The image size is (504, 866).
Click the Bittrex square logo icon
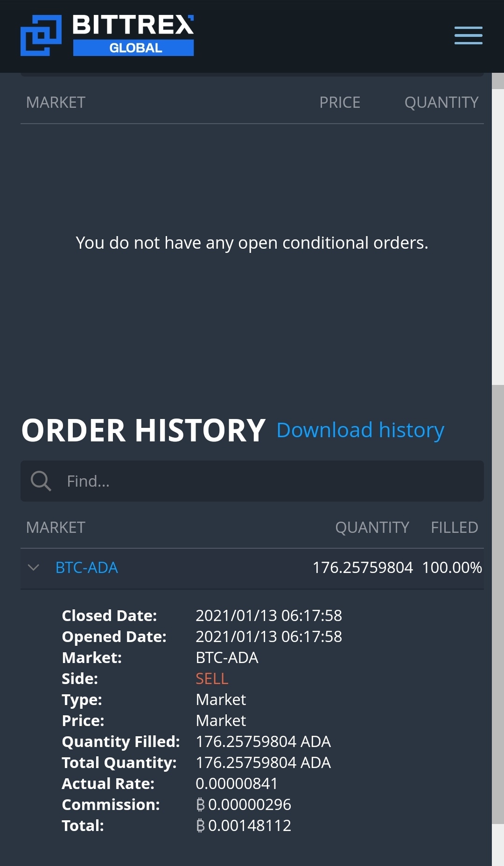[41, 35]
